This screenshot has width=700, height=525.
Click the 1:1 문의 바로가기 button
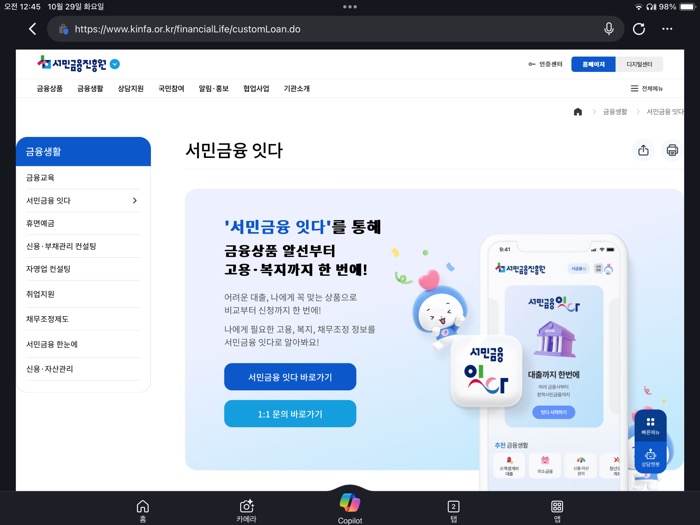290,414
